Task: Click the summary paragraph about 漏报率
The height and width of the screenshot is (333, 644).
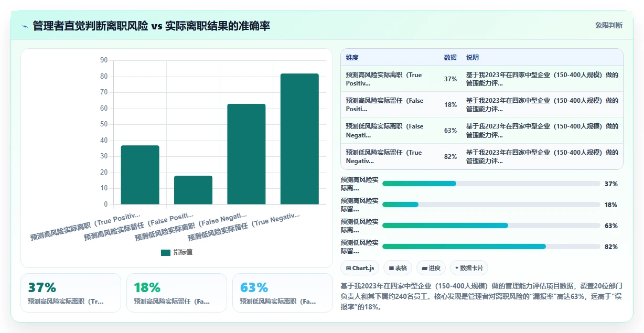Action: tap(481, 297)
